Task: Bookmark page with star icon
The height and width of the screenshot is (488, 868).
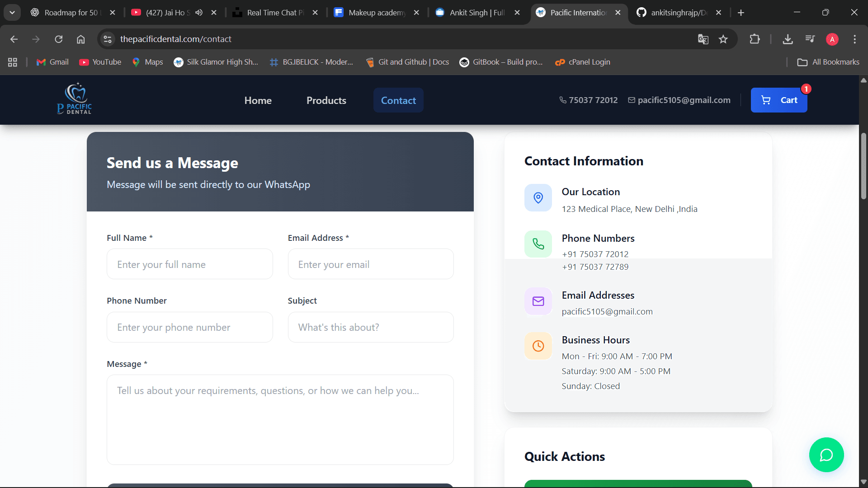Action: pyautogui.click(x=723, y=39)
